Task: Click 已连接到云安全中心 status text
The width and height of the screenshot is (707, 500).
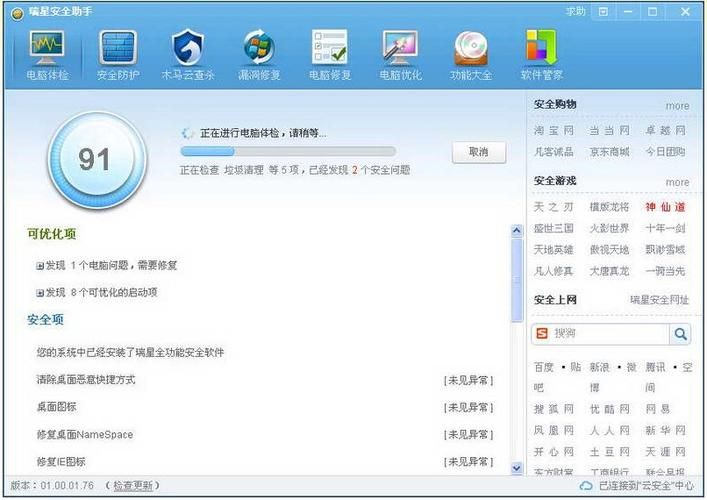Action: point(646,486)
